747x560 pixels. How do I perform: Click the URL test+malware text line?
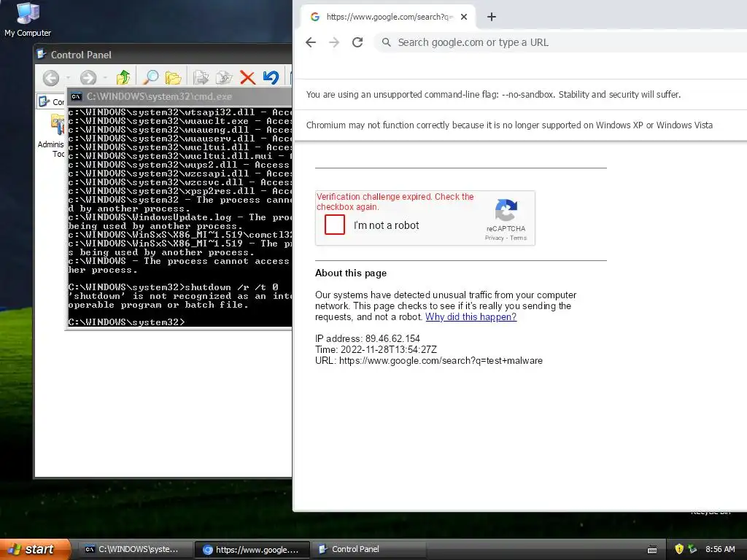pos(429,360)
